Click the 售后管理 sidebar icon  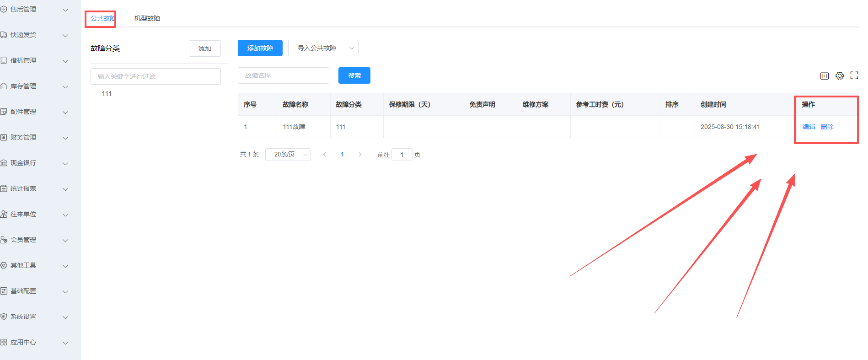(x=4, y=9)
